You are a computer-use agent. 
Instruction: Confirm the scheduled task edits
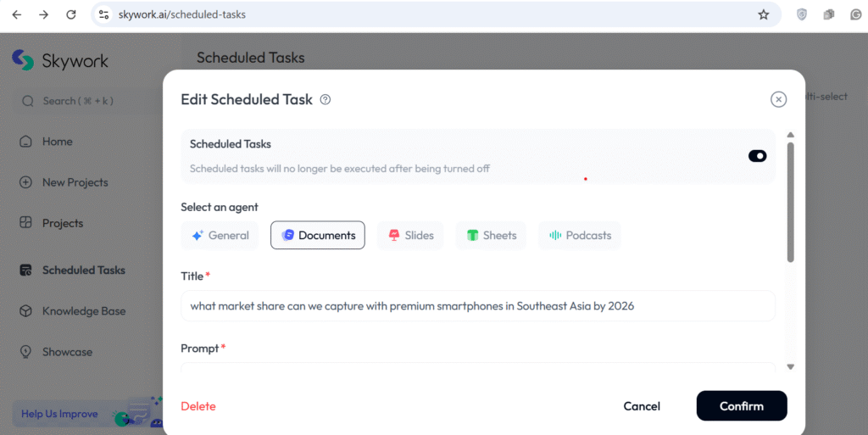742,405
